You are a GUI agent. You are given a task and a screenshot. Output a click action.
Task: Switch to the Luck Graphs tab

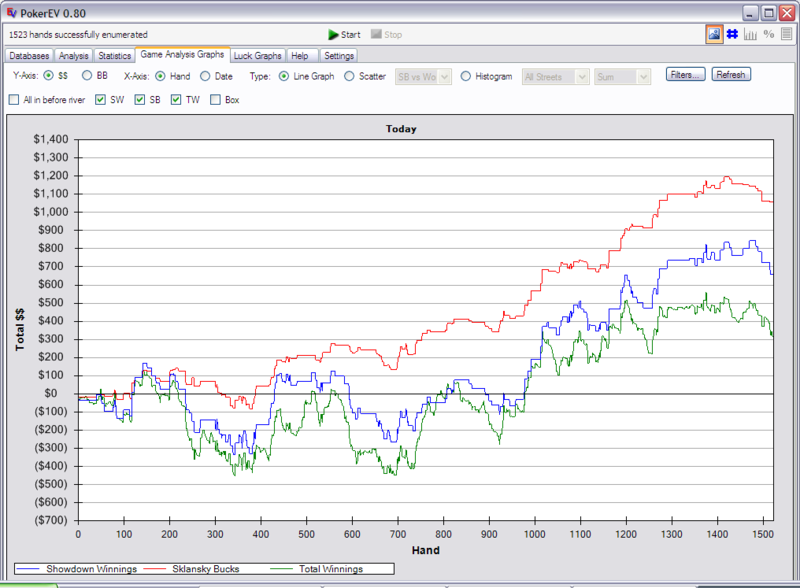pyautogui.click(x=257, y=56)
